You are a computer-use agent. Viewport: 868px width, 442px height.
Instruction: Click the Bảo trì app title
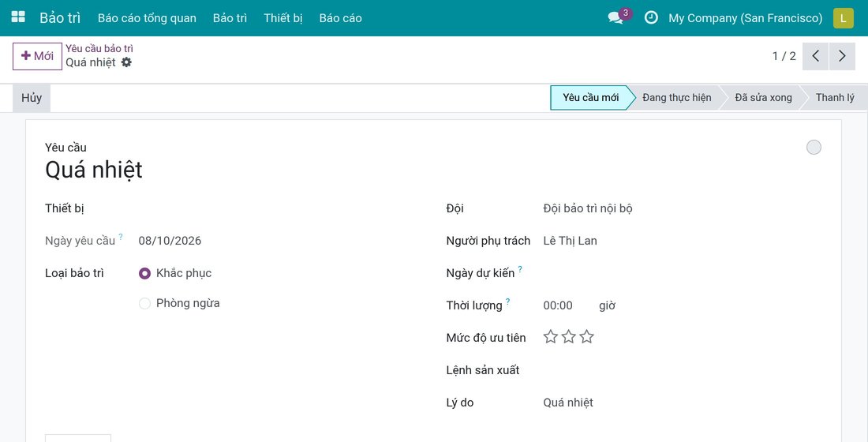coord(60,17)
